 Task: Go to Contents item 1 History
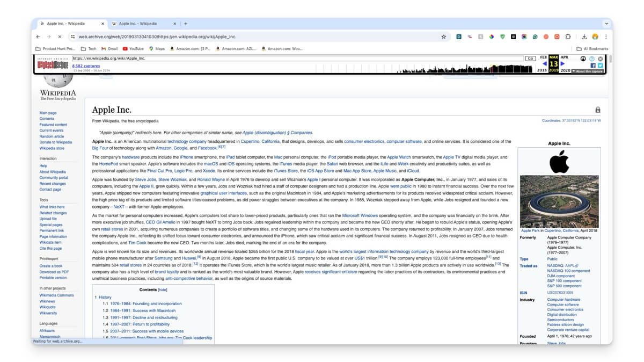[103, 297]
